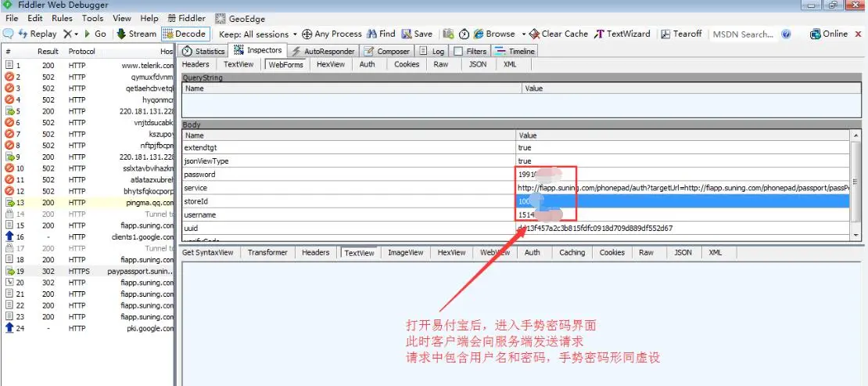
Task: Sort sessions by Protocol column header
Action: (82, 52)
